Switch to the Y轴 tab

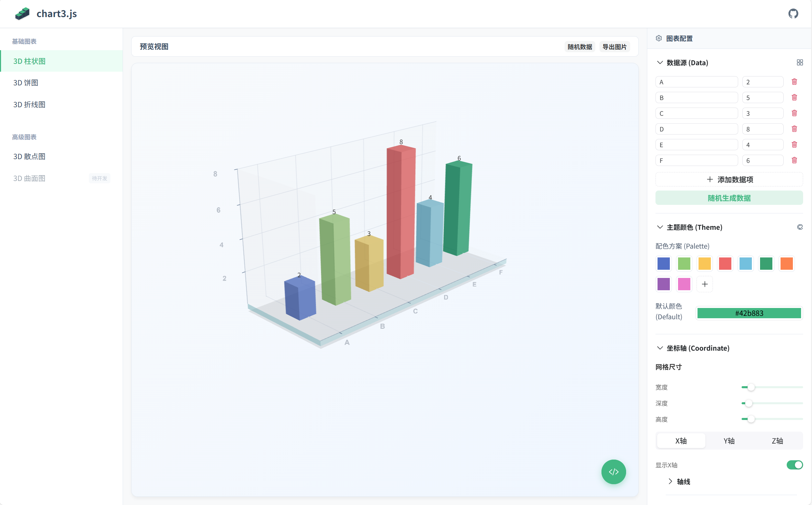(729, 441)
